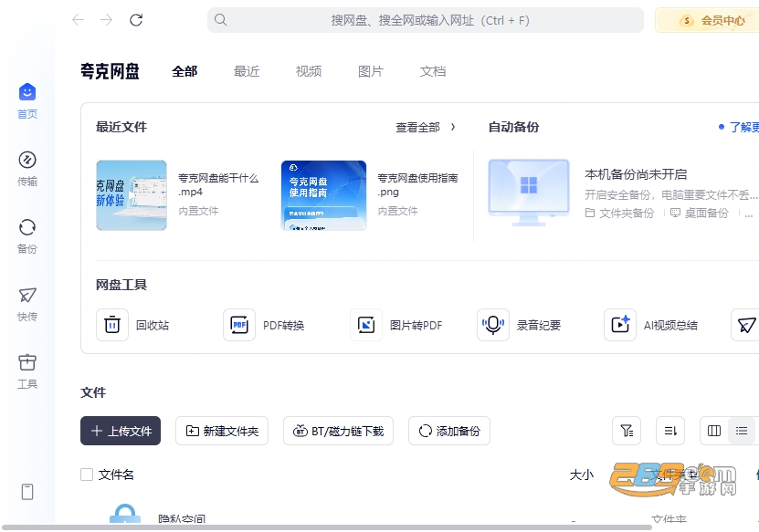Click the 本机备份尚未开启 text
This screenshot has height=532, width=759.
[636, 174]
